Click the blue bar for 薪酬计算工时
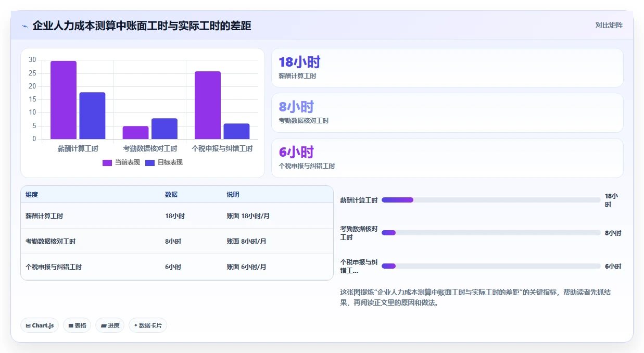644x353 pixels. click(92, 116)
